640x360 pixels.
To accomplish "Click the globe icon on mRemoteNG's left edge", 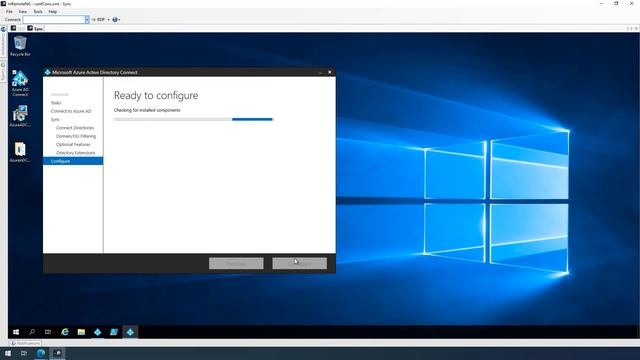I will pos(3,29).
